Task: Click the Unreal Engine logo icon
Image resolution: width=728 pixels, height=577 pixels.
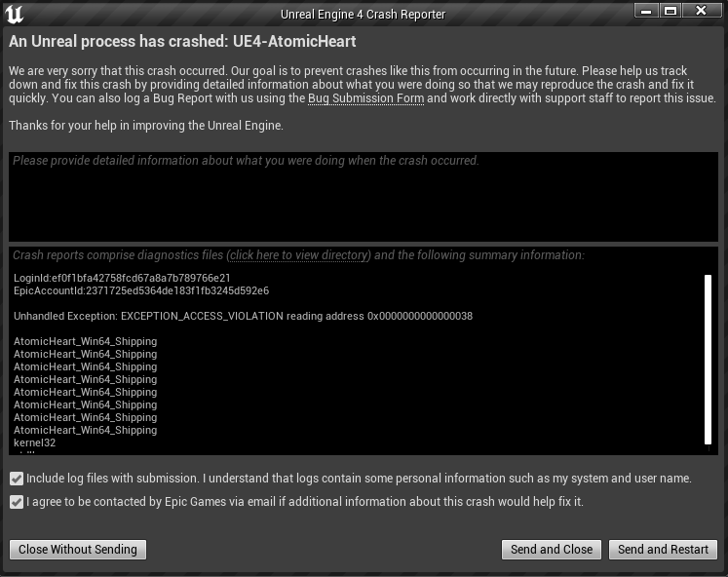Action: tap(14, 14)
